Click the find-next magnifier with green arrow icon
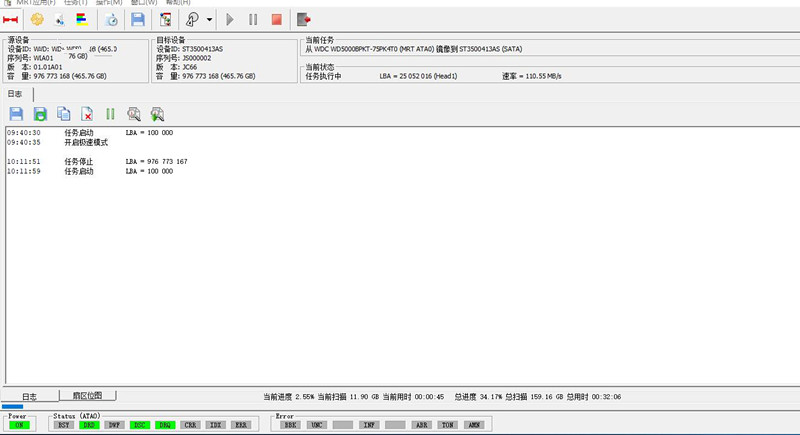 coord(157,114)
